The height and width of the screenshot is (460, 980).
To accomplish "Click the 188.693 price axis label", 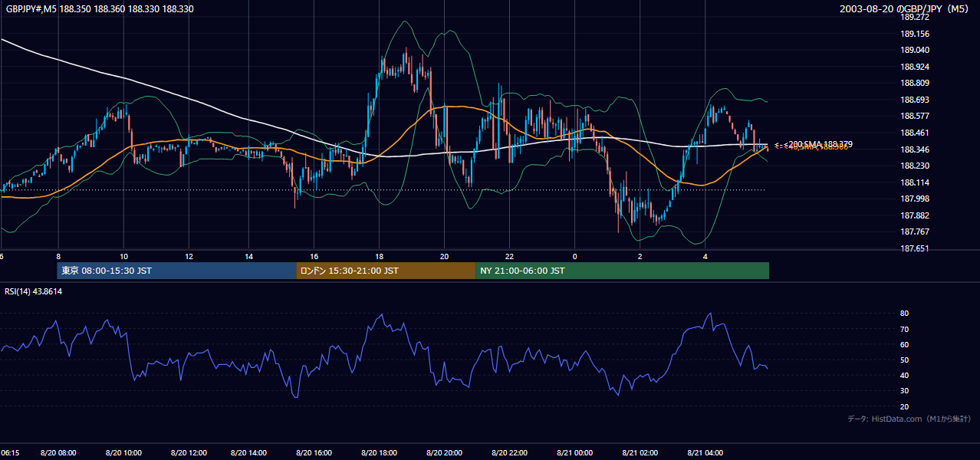I will click(916, 100).
